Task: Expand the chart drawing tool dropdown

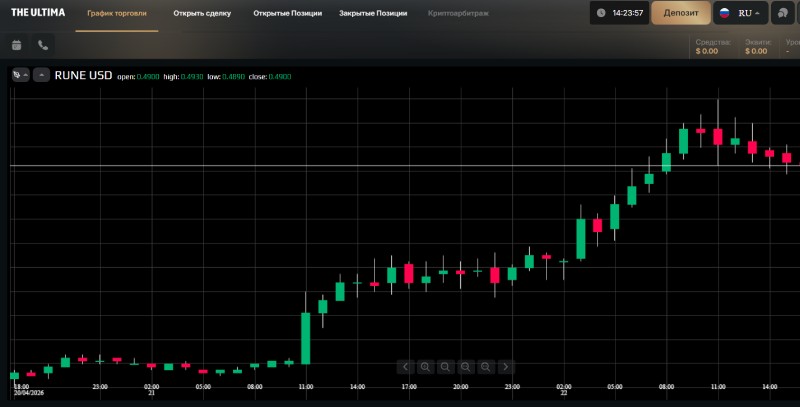Action: 20,75
